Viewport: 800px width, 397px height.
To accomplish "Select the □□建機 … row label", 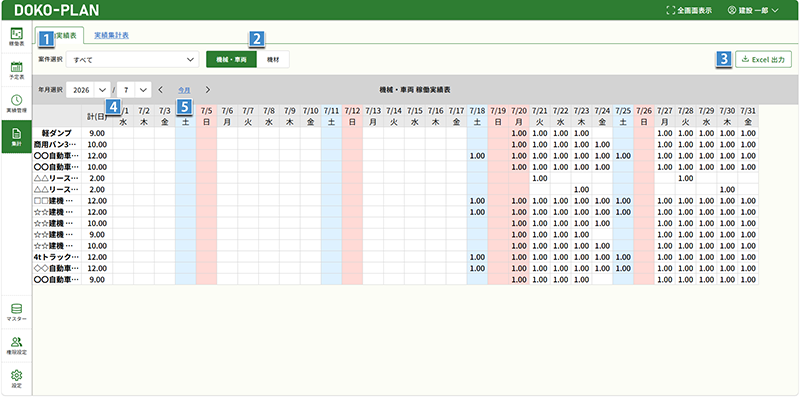I will [57, 201].
